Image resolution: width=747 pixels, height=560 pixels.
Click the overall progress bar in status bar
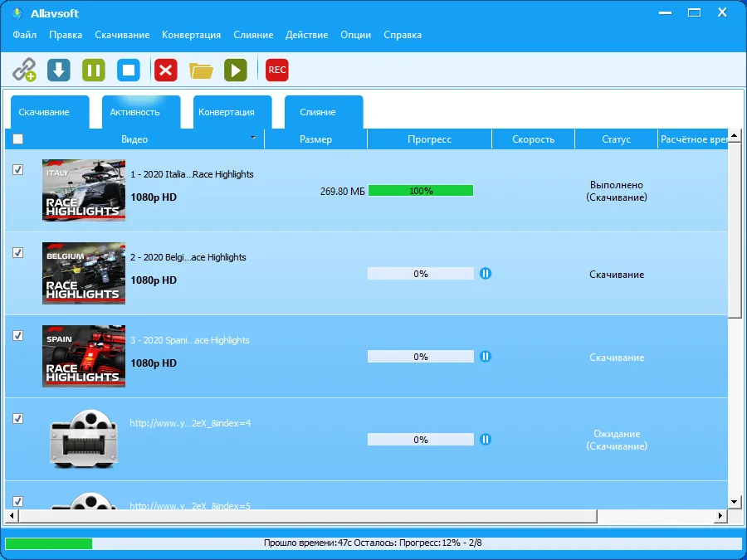(x=373, y=543)
